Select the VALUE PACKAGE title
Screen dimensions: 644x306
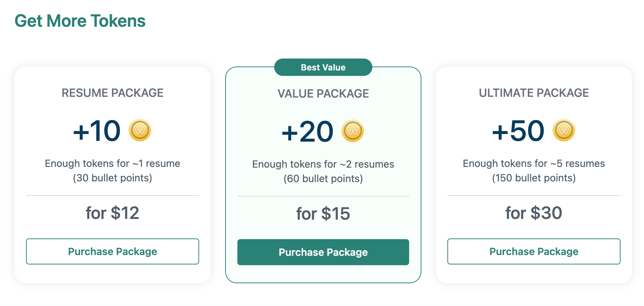coord(323,94)
